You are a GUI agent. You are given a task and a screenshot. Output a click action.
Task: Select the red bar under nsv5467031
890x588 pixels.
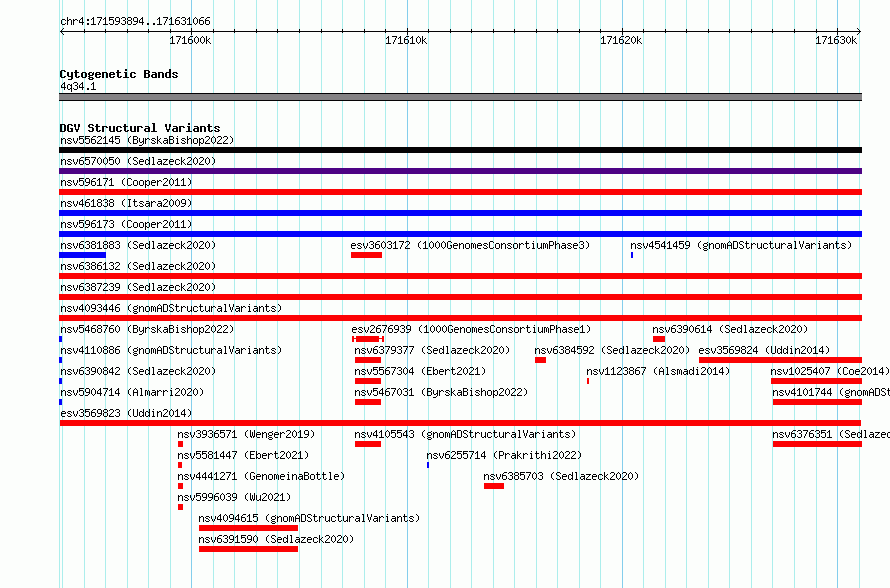pos(368,402)
